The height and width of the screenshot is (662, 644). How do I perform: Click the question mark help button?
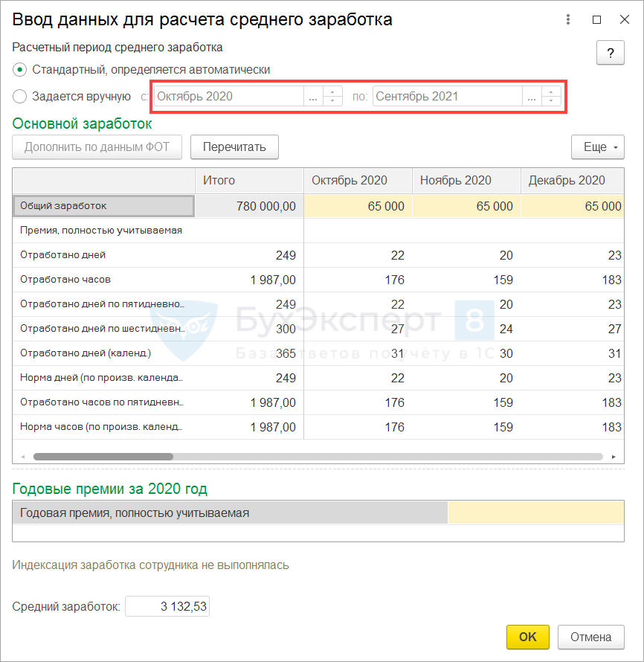tap(610, 54)
